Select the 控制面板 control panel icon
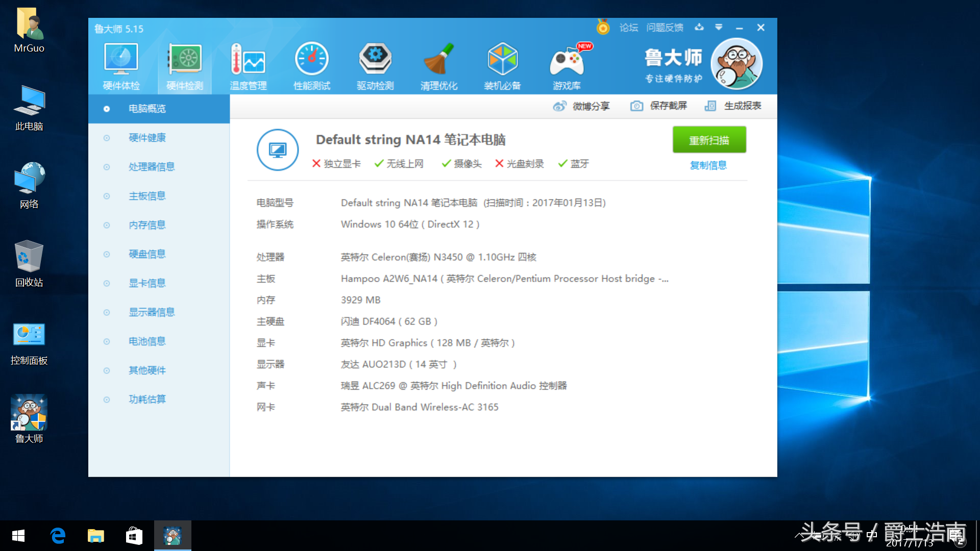The image size is (980, 551). [x=29, y=344]
